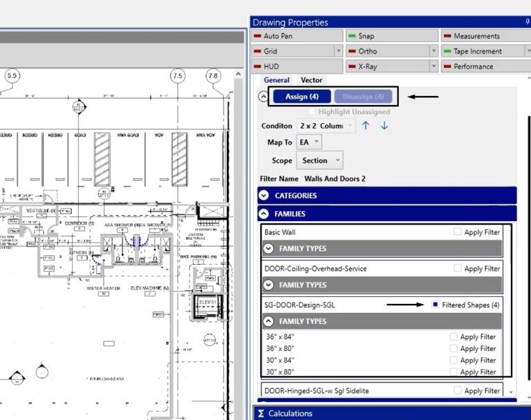Expand FAMILY TYPES under Basic Wall
This screenshot has height=420, width=531.
point(268,249)
